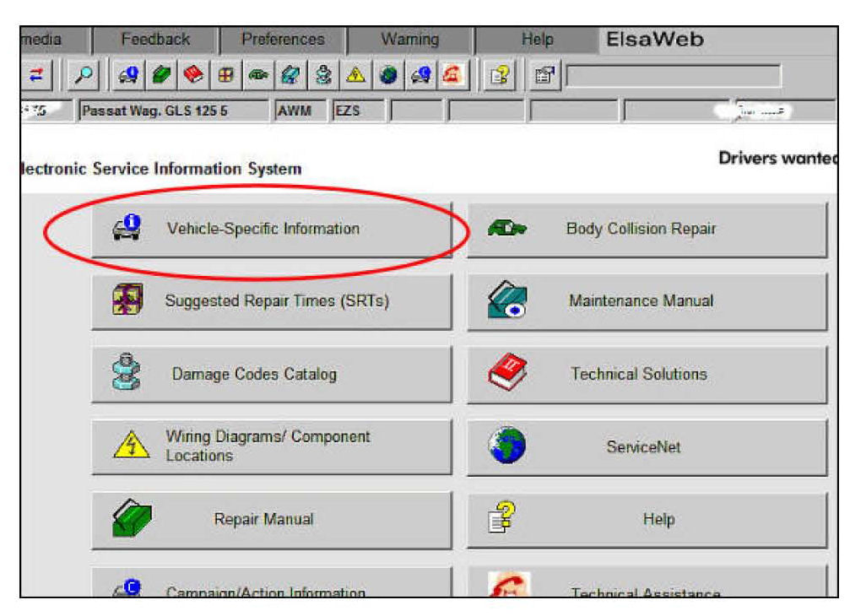
Task: Click the magnifying glass search toolbar icon
Action: tap(84, 76)
